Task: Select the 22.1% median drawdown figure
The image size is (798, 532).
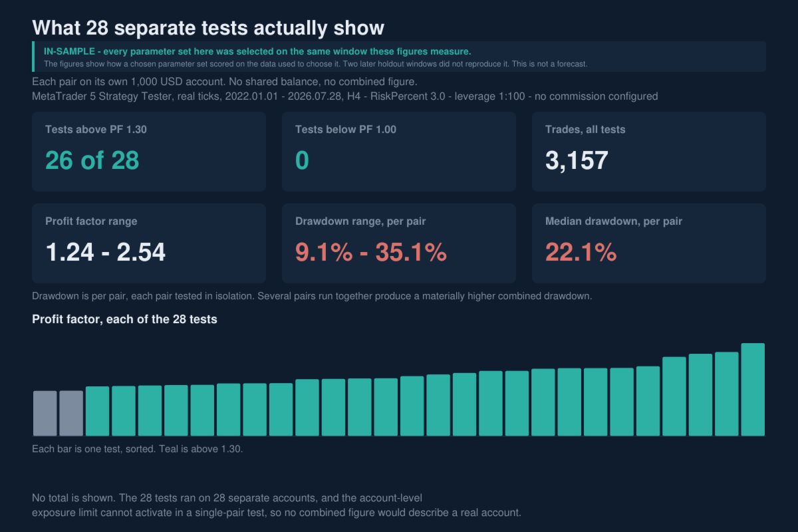Action: point(581,252)
